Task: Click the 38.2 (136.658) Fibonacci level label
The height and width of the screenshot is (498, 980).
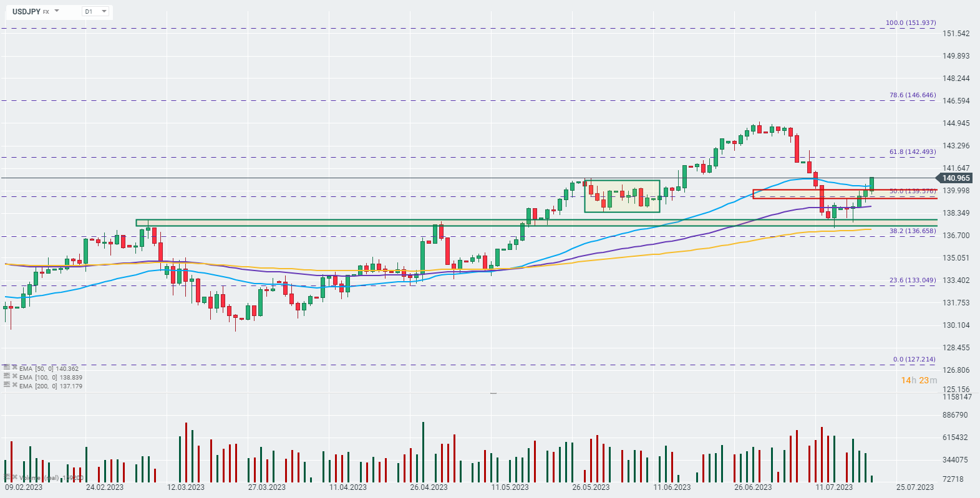Action: click(912, 231)
